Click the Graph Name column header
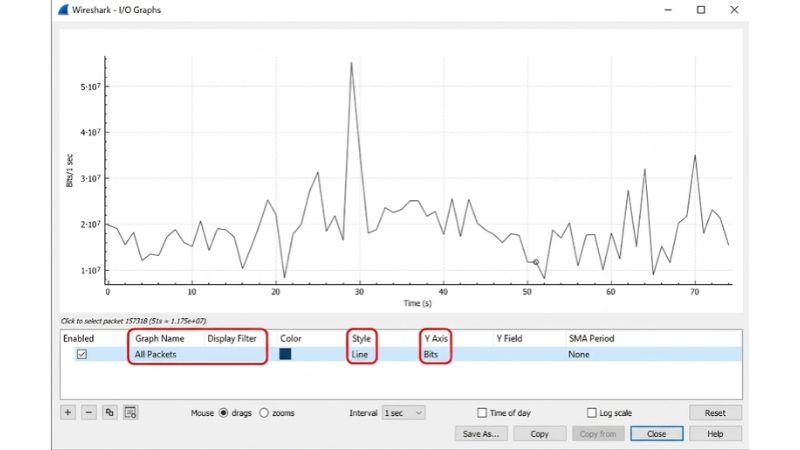Image resolution: width=800 pixels, height=450 pixels. click(x=160, y=338)
